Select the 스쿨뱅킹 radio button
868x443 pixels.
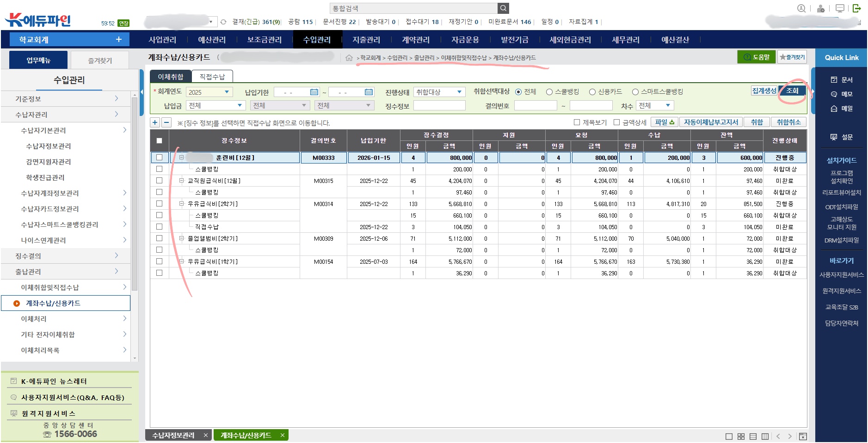(x=549, y=92)
